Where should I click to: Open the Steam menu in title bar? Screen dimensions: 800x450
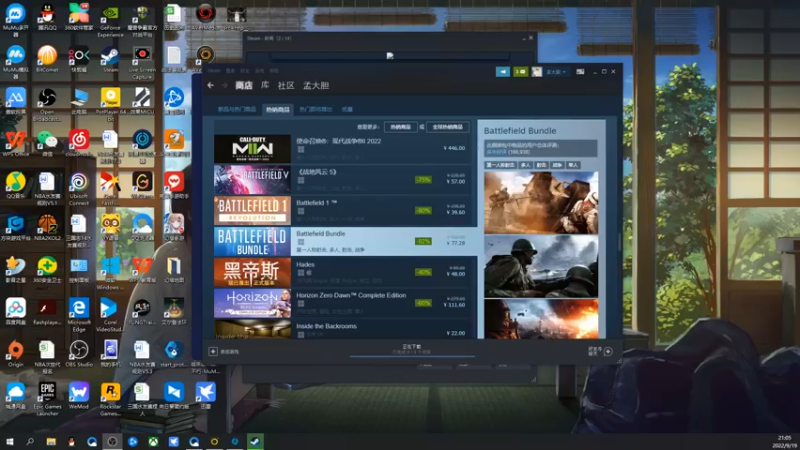click(214, 71)
